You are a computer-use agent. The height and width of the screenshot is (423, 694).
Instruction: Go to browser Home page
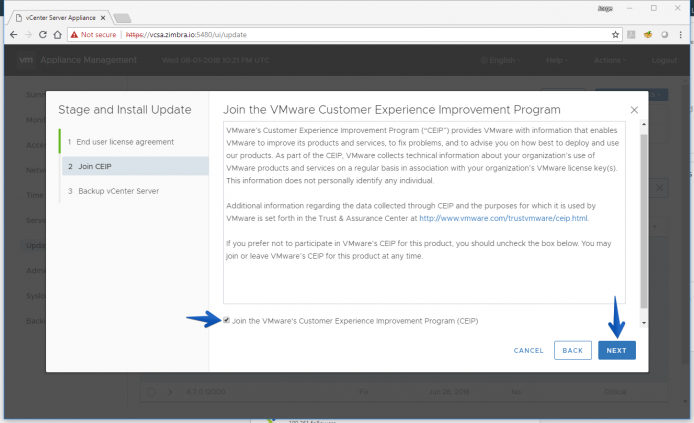pos(58,35)
